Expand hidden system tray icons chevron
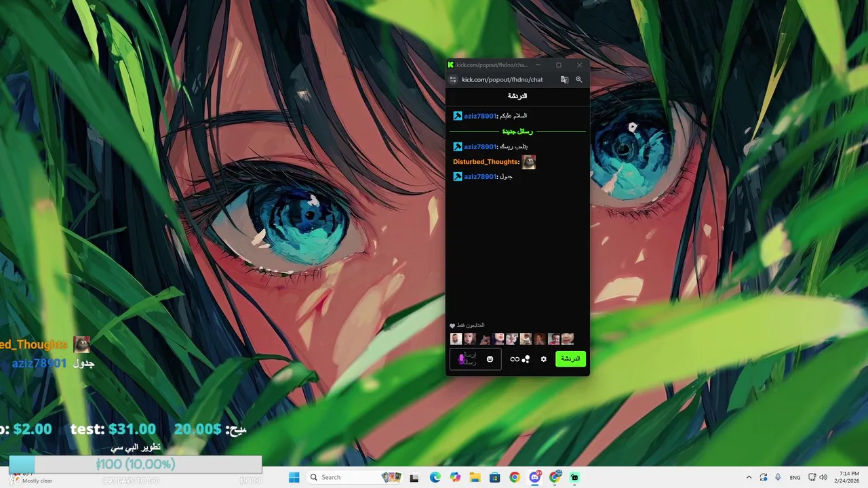The height and width of the screenshot is (488, 868). [749, 478]
